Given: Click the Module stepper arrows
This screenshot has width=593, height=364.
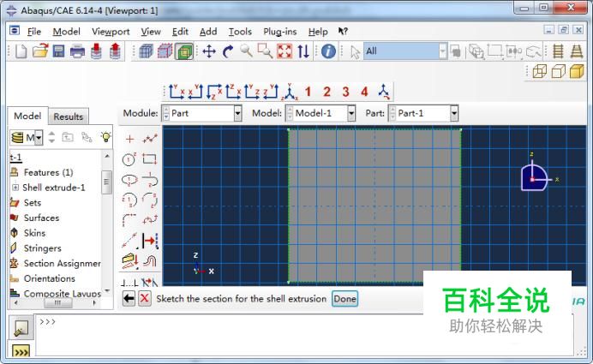Looking at the screenshot, I should pos(166,113).
